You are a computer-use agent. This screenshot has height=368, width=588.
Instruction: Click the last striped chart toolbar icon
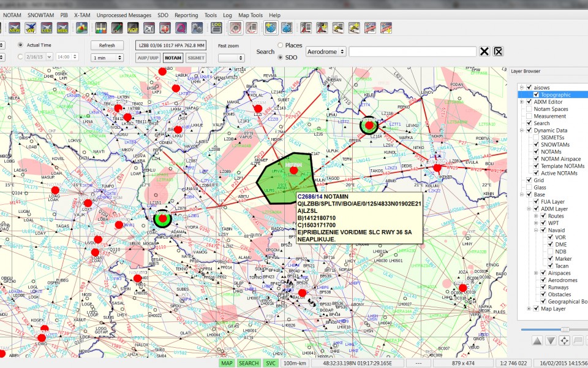[386, 28]
